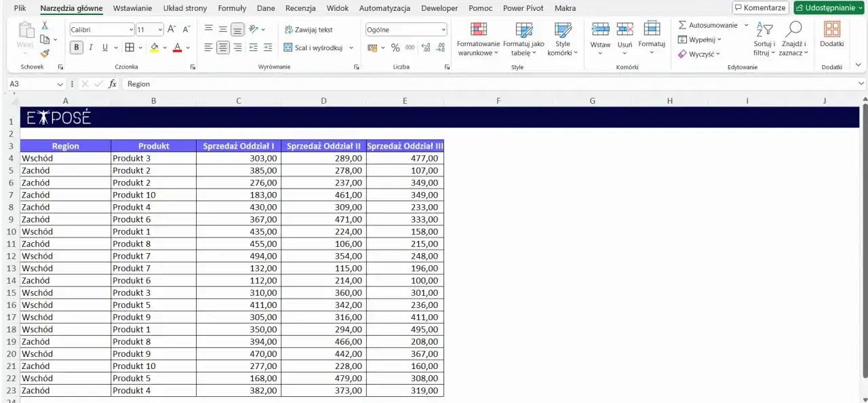Screen dimensions: 868x403
Task: Click the Wyczyść eraser icon
Action: (x=684, y=54)
